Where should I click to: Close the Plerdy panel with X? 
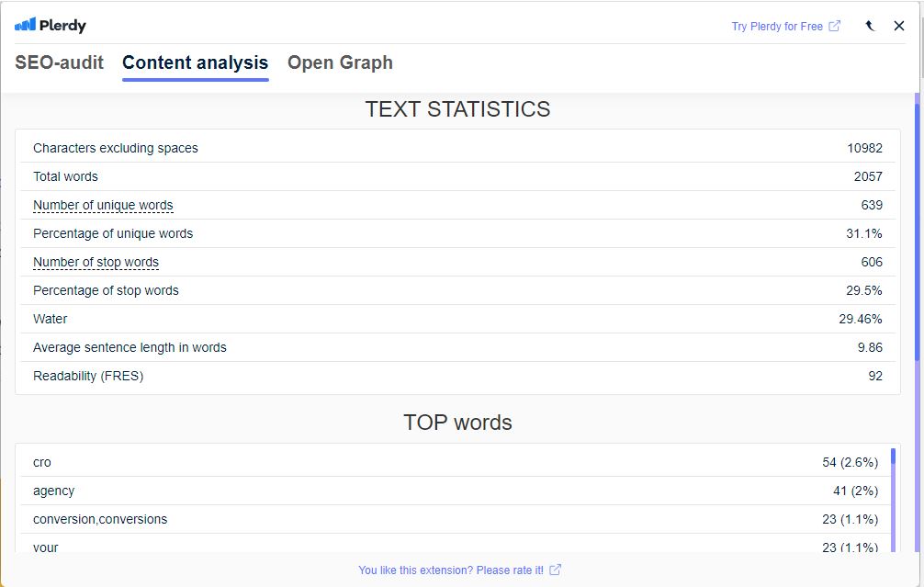898,26
